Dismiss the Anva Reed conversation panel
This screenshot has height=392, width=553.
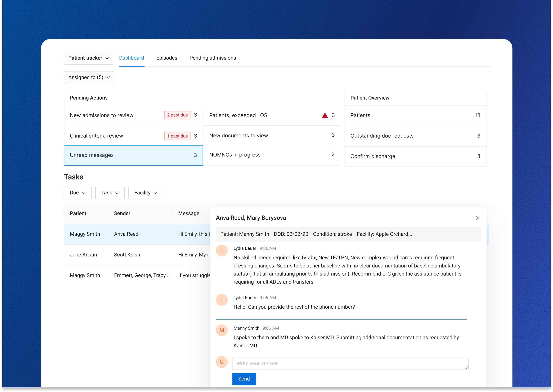[x=477, y=218]
